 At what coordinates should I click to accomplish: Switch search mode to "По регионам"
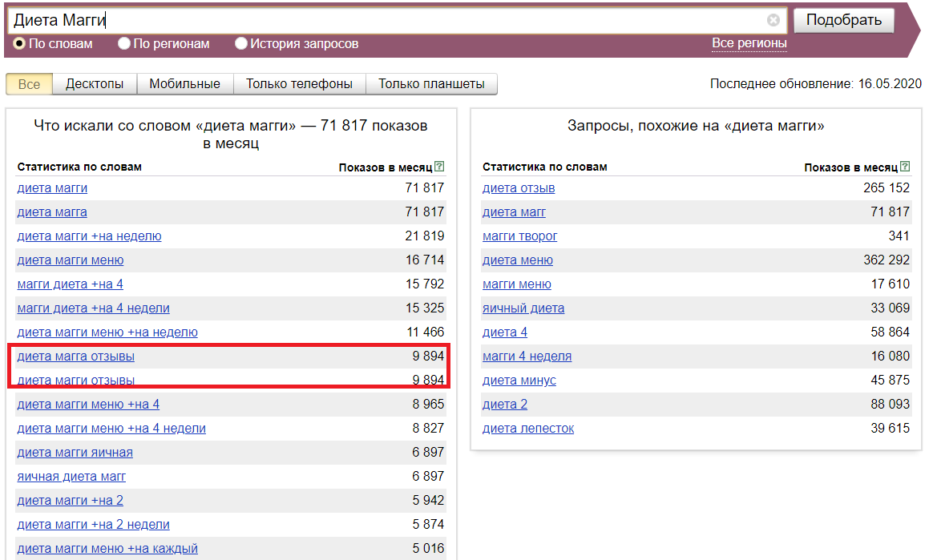(123, 45)
